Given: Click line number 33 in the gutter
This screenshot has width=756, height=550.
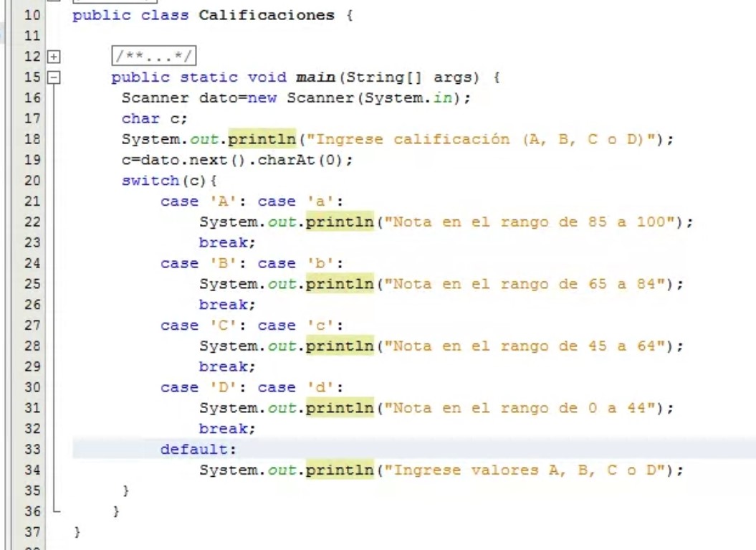Looking at the screenshot, I should point(32,449).
